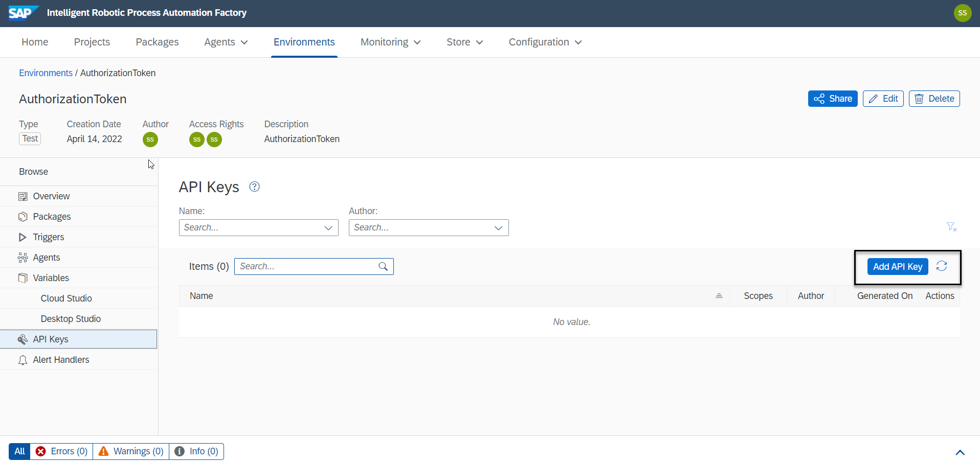Viewport: 980px width, 462px height.
Task: Click the Author SS avatar
Action: [150, 140]
